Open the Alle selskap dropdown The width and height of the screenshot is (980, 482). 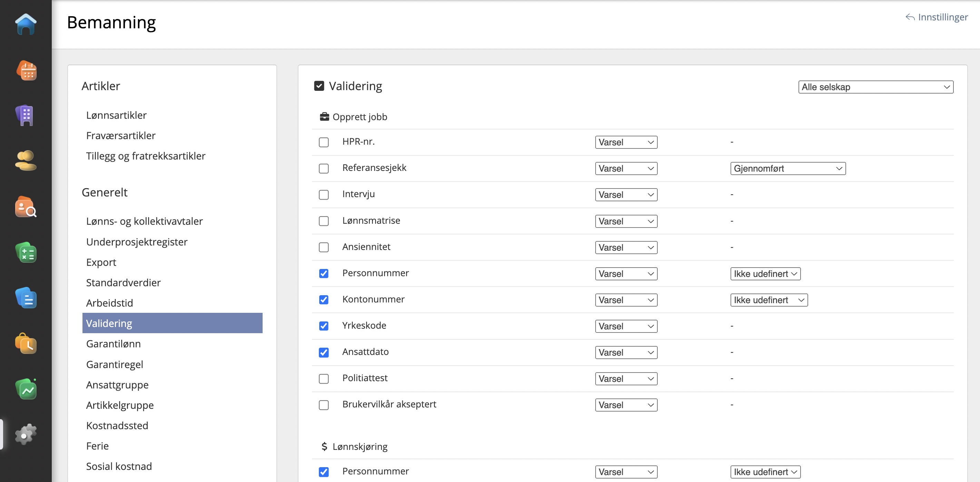[875, 87]
